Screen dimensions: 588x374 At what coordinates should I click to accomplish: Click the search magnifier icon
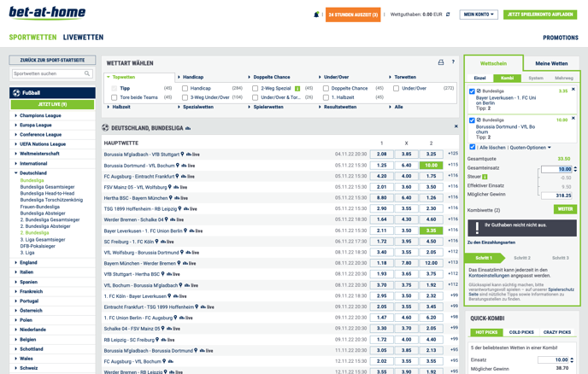pos(87,73)
